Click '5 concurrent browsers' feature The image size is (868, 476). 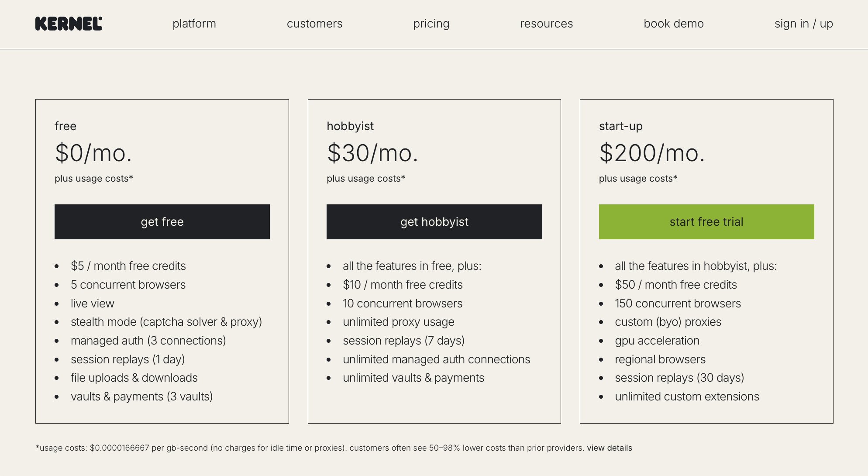[x=128, y=285]
